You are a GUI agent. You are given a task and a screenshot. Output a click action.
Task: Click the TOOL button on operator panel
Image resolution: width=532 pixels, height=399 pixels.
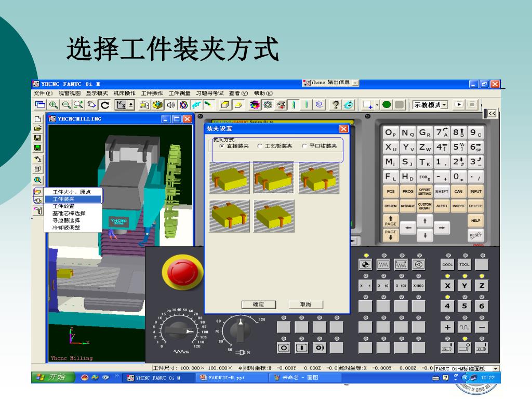(x=464, y=264)
